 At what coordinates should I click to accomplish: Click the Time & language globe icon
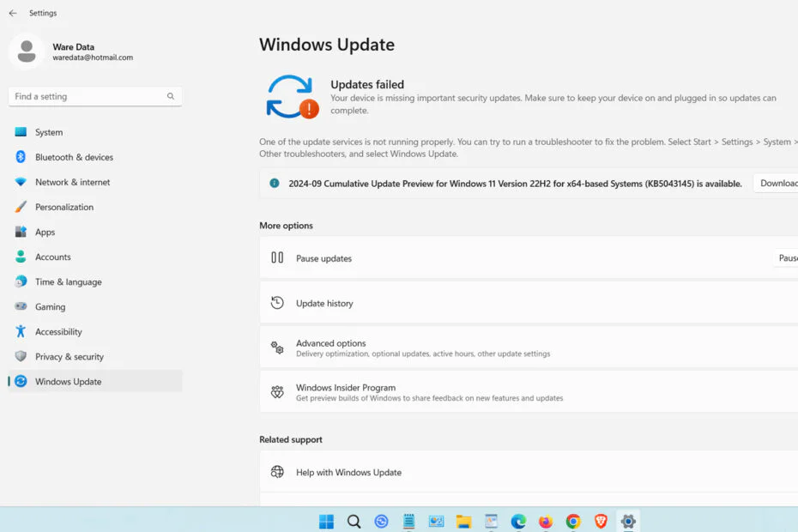[21, 281]
